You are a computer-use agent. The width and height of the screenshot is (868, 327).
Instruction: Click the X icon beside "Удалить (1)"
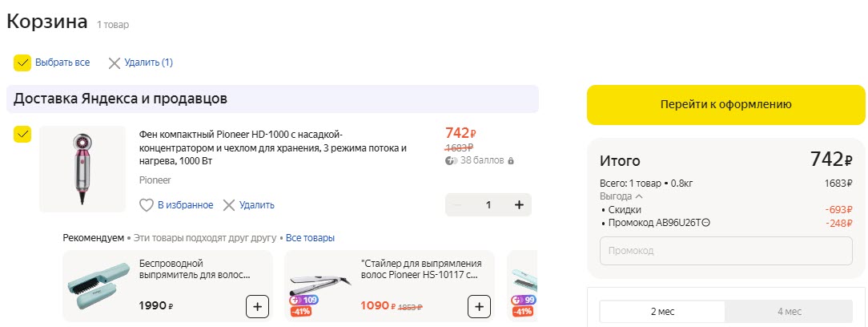pos(115,63)
